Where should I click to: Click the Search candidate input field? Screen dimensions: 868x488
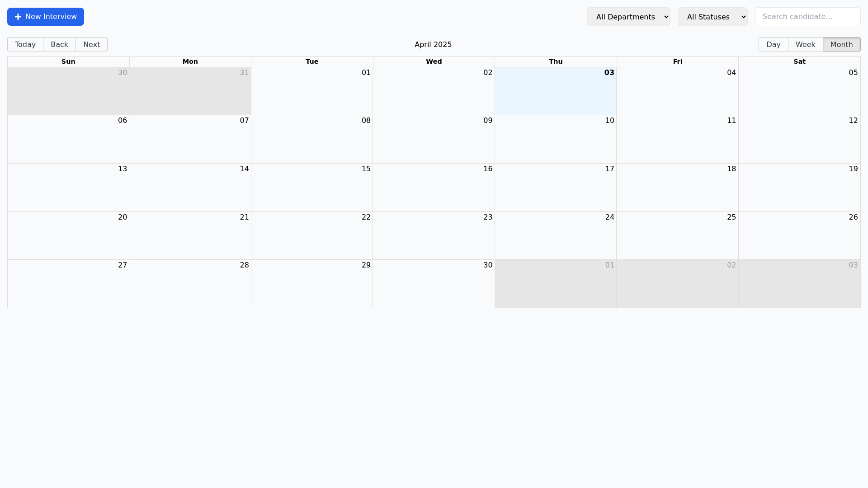807,17
